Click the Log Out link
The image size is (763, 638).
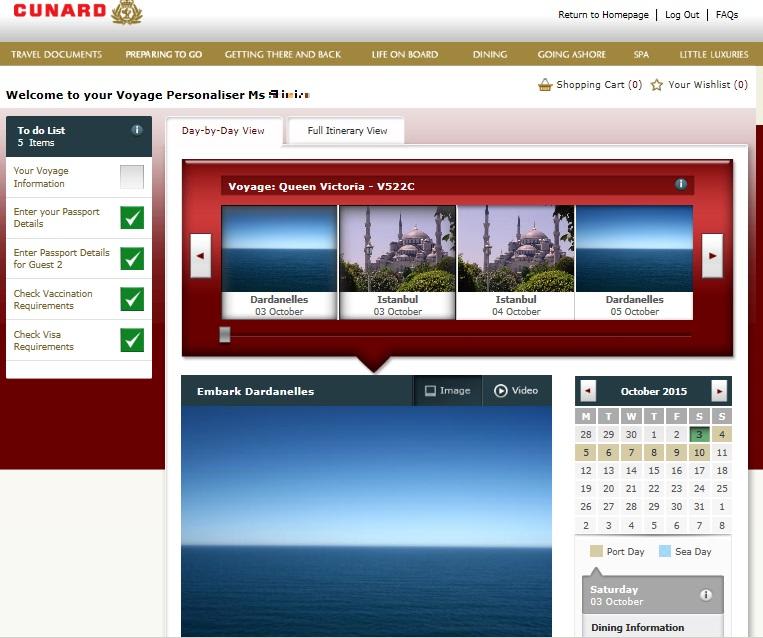coord(682,15)
